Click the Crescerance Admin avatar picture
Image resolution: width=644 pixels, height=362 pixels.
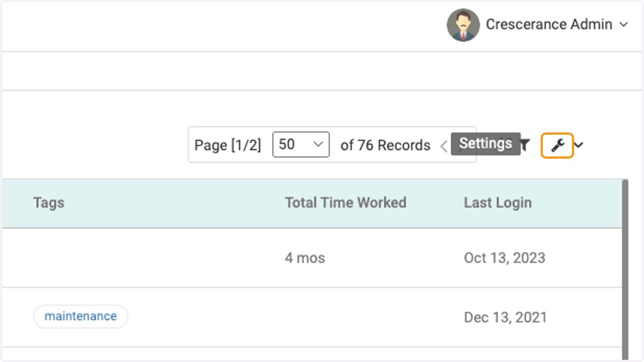pyautogui.click(x=463, y=25)
